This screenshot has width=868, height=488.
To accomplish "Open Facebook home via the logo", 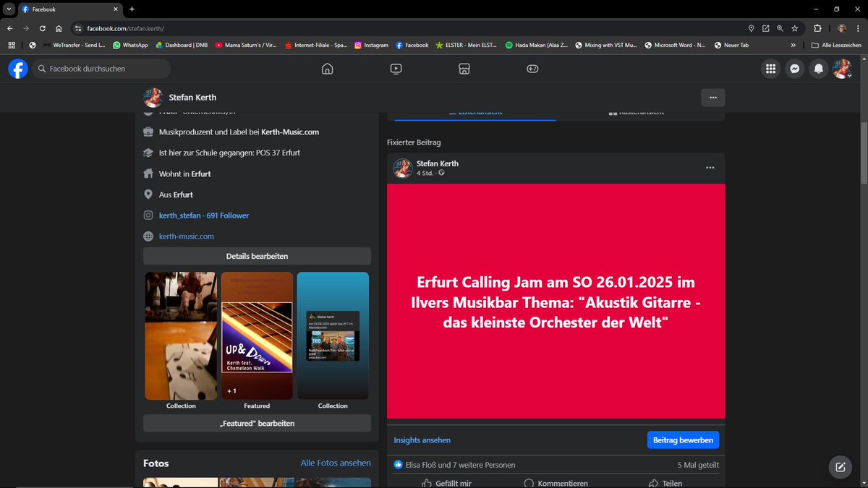I will (18, 69).
